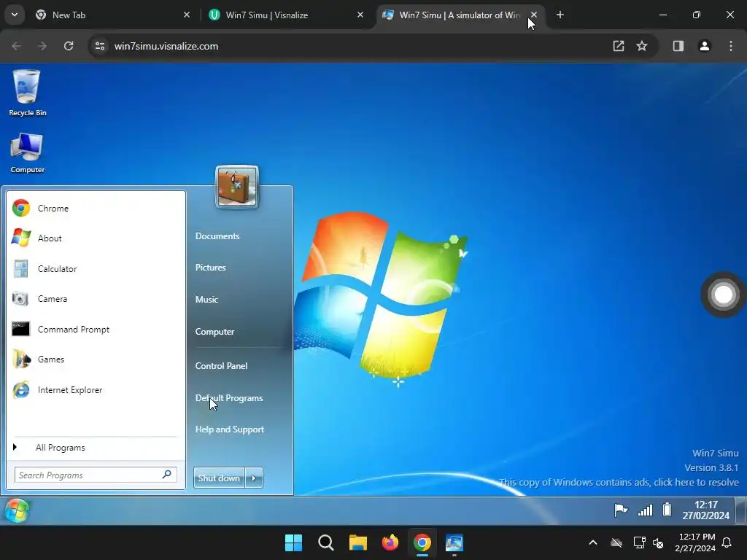Screen dimensions: 747x560
Task: Toggle the Chrome side panel
Action: pos(678,46)
